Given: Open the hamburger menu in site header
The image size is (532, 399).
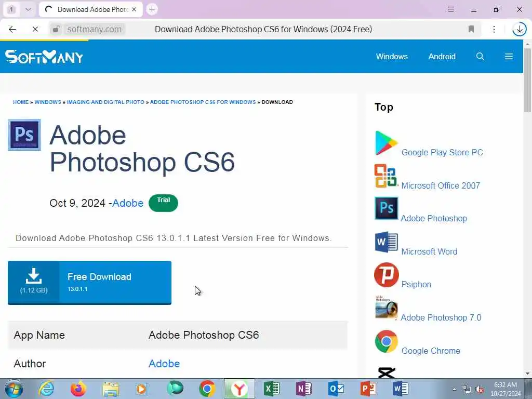Looking at the screenshot, I should pyautogui.click(x=509, y=56).
